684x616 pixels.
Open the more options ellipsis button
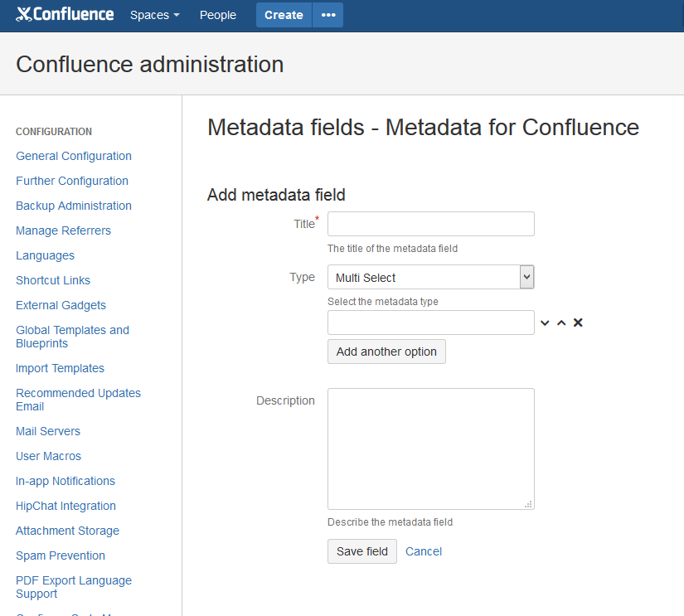[x=328, y=15]
